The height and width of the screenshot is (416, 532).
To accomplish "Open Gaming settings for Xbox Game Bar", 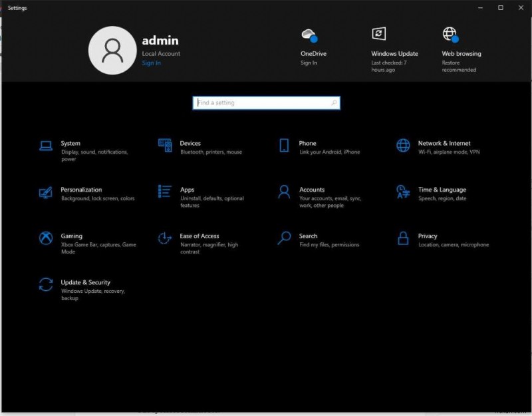I will 71,236.
